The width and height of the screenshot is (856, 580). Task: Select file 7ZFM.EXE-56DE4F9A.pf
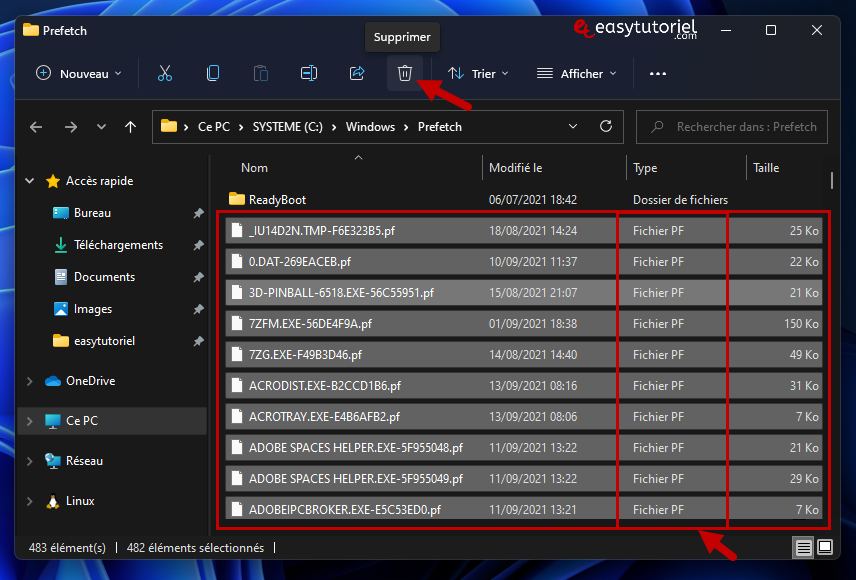coord(524,324)
